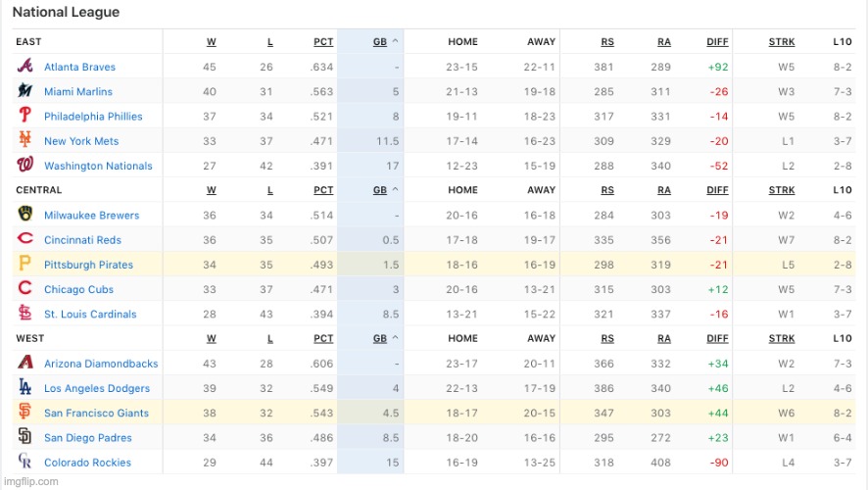The height and width of the screenshot is (490, 868).
Task: Toggle GB sort arrow in Central division
Action: click(395, 190)
